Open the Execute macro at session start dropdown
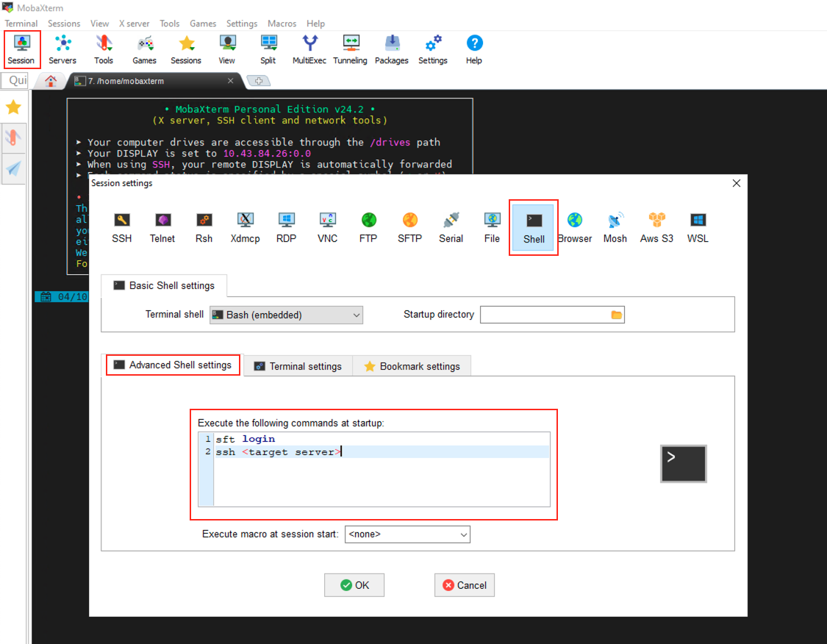This screenshot has width=827, height=644. [407, 534]
